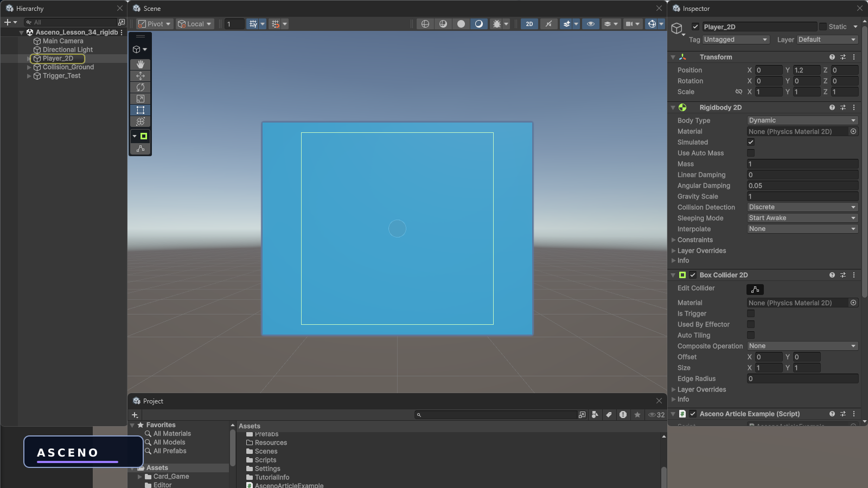
Task: Open Box Collider 2D more options menu
Action: pos(854,275)
